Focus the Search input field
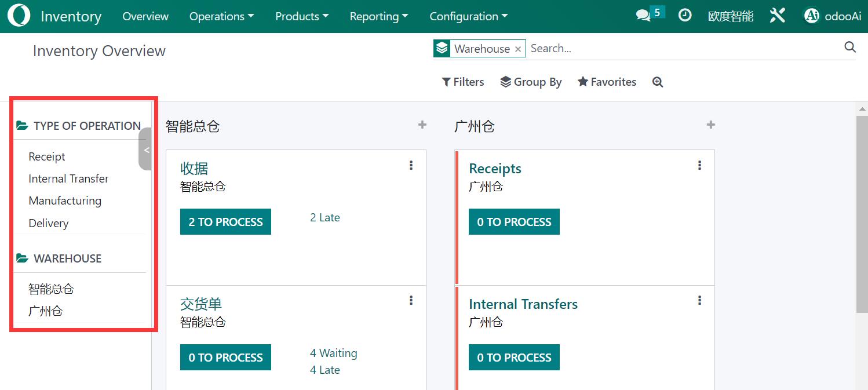Image resolution: width=868 pixels, height=390 pixels. point(684,49)
